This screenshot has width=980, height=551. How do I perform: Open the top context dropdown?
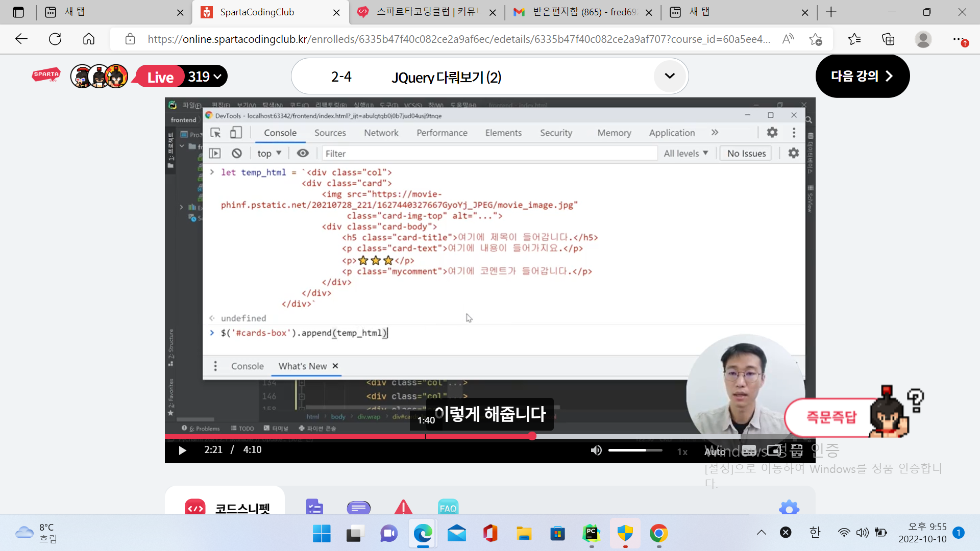pos(269,153)
